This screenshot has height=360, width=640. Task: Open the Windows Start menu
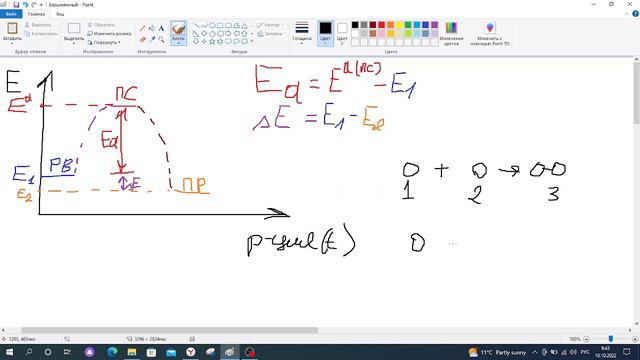click(9, 352)
